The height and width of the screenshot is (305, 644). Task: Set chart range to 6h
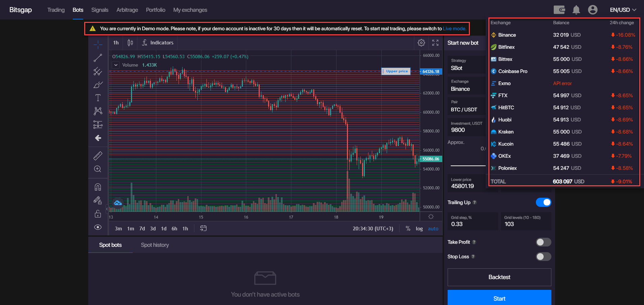tap(174, 228)
